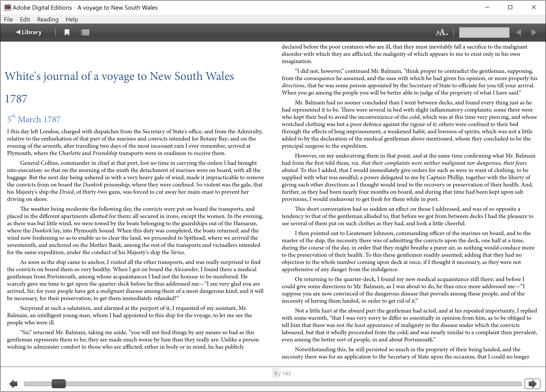Minimize the Adobe Digital Editions window
The image size is (546, 392).
[487, 7]
